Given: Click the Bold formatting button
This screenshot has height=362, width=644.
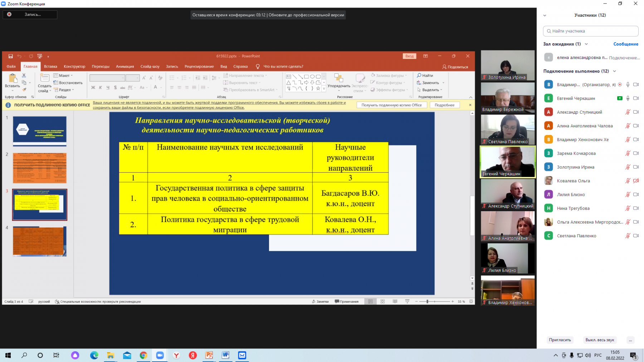Looking at the screenshot, I should tap(93, 88).
